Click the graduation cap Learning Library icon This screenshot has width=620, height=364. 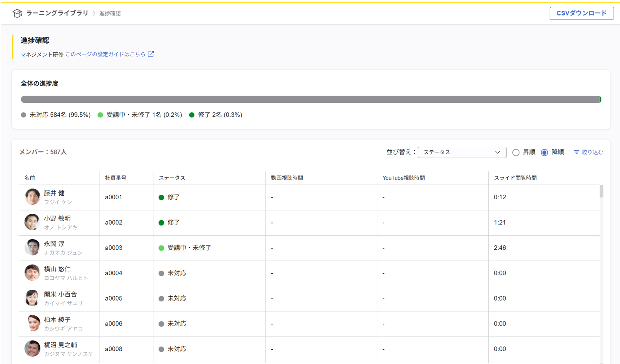coord(17,13)
